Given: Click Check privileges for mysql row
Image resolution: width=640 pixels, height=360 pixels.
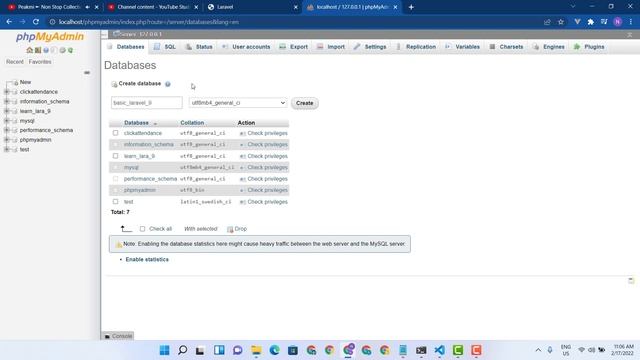Looking at the screenshot, I should 267,167.
